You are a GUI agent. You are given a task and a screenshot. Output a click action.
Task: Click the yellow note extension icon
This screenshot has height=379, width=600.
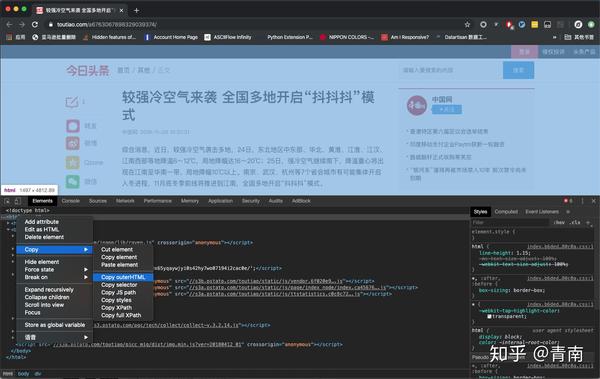pos(535,25)
